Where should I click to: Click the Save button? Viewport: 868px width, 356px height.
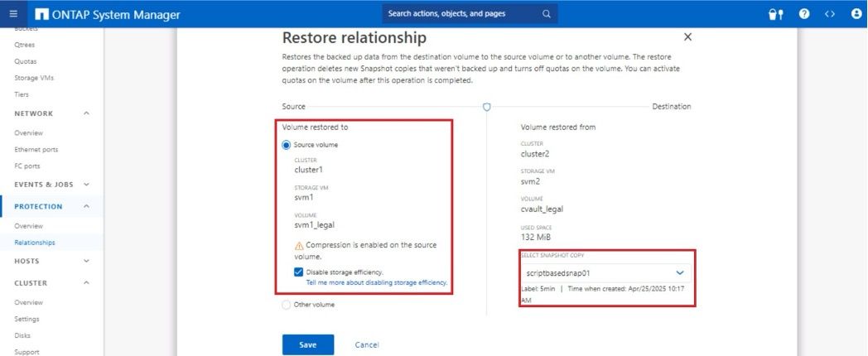308,344
